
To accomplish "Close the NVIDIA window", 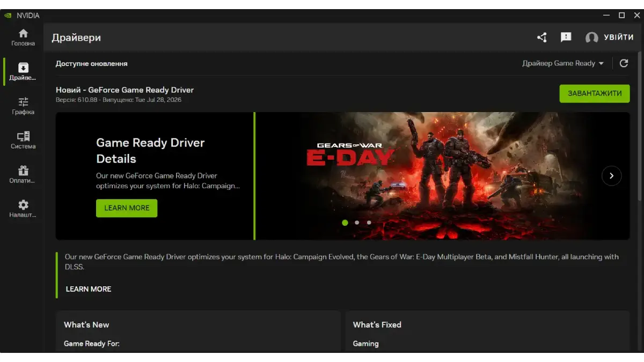I will tap(636, 16).
